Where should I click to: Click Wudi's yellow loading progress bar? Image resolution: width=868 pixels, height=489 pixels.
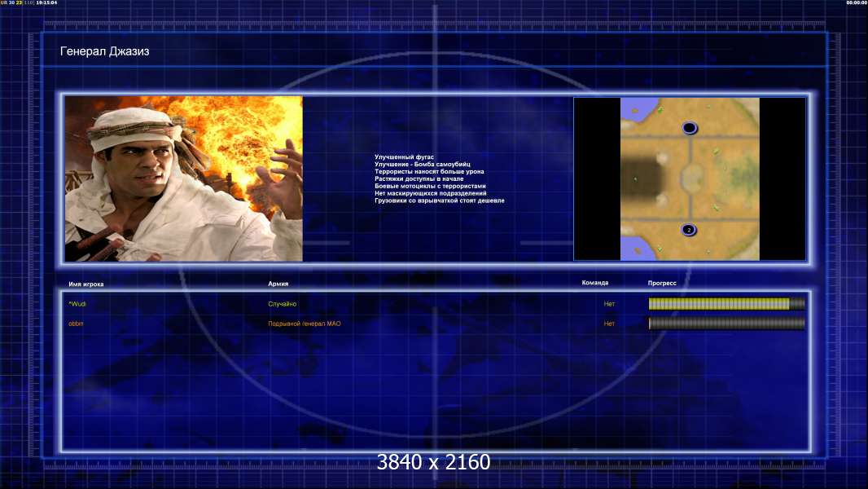tap(719, 304)
